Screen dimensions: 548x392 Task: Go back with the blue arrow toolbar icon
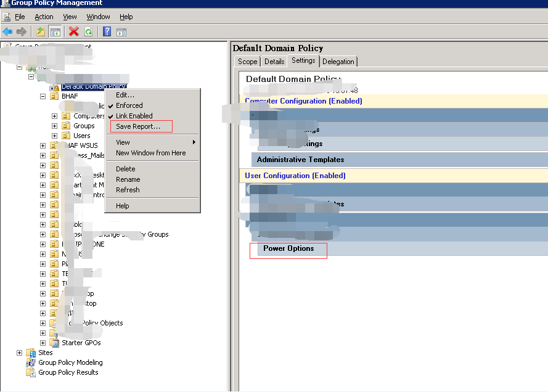pos(7,32)
